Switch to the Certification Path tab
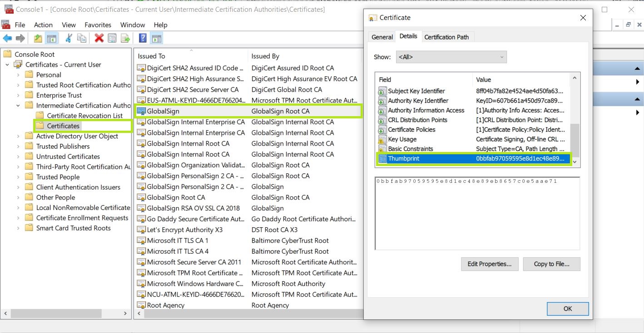The image size is (644, 333). [446, 37]
